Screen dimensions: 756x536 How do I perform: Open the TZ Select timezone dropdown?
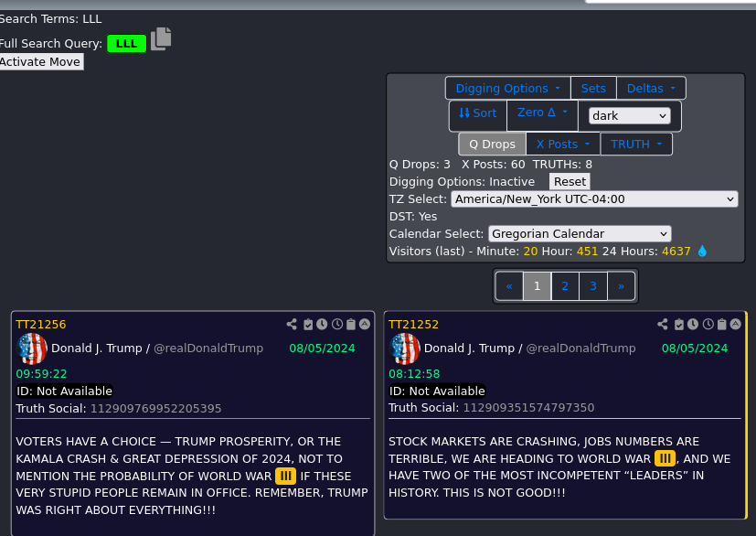[594, 199]
